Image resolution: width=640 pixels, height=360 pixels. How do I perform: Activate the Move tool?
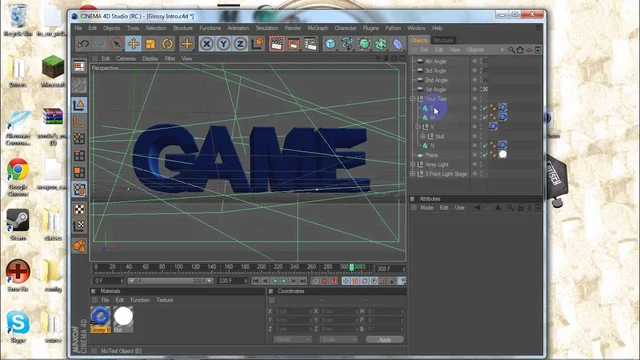tap(133, 44)
